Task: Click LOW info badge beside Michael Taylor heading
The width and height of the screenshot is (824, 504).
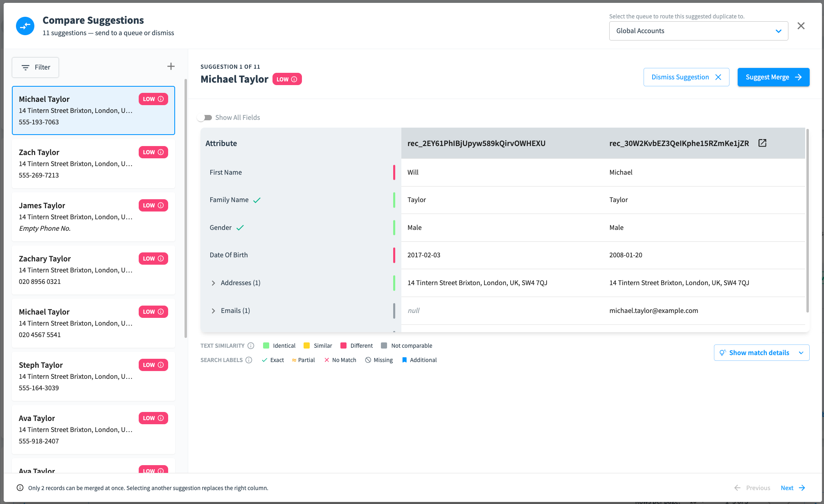Action: point(287,79)
